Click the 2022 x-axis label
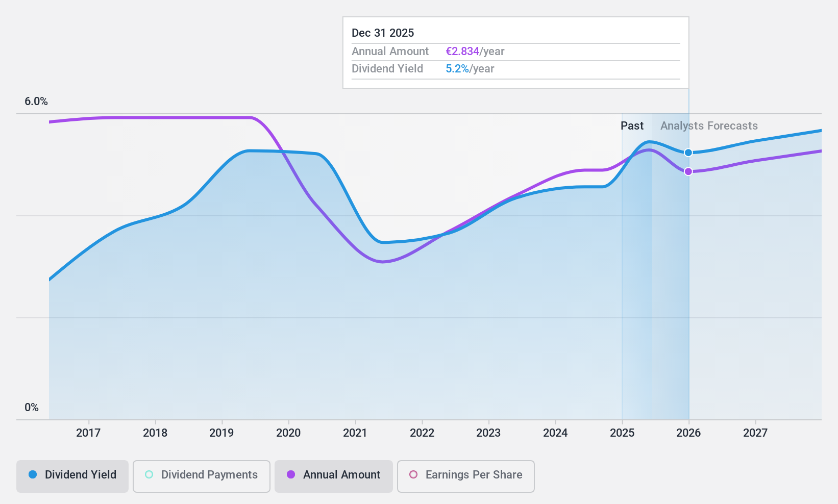 click(x=422, y=433)
